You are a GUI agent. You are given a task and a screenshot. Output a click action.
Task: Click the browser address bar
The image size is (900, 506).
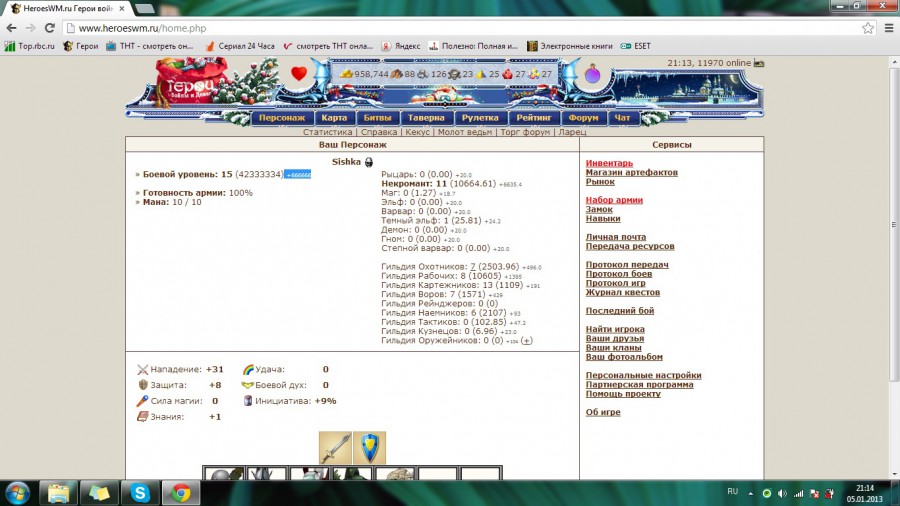pos(450,28)
